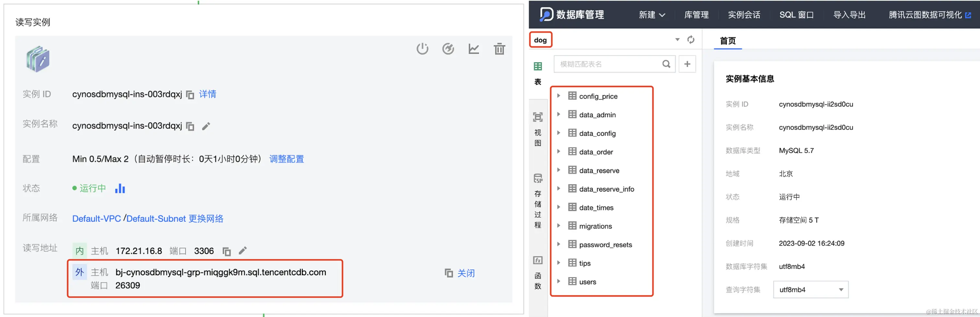This screenshot has width=980, height=317.
Task: Select the config_price table name
Action: 598,96
